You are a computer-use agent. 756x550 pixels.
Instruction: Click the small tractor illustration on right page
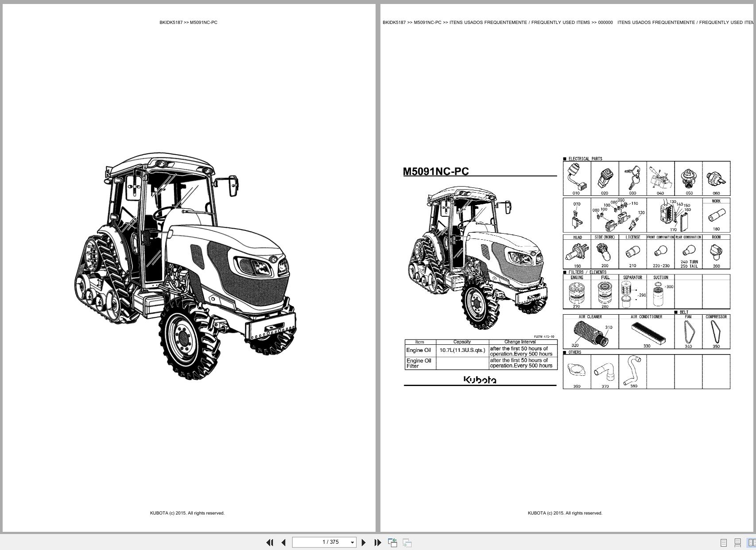point(477,258)
